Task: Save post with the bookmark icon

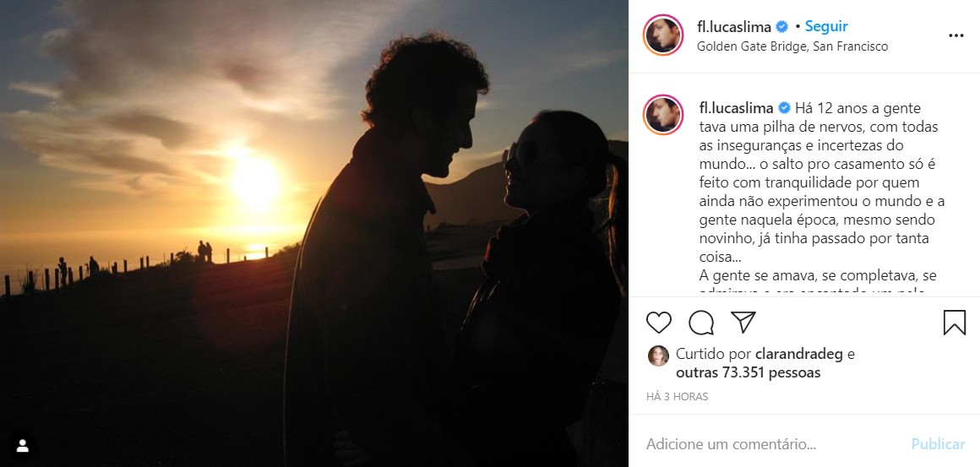Action: 955,322
